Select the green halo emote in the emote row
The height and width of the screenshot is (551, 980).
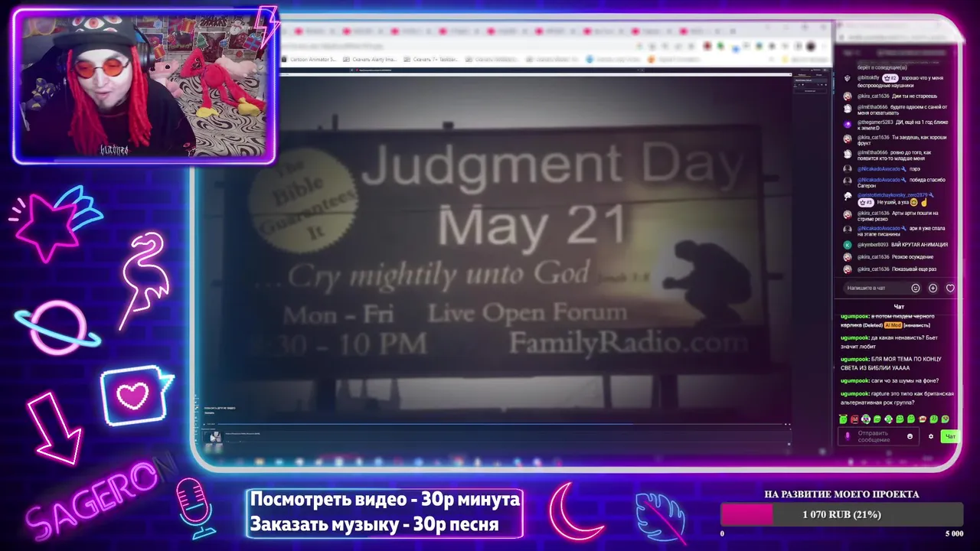click(843, 419)
